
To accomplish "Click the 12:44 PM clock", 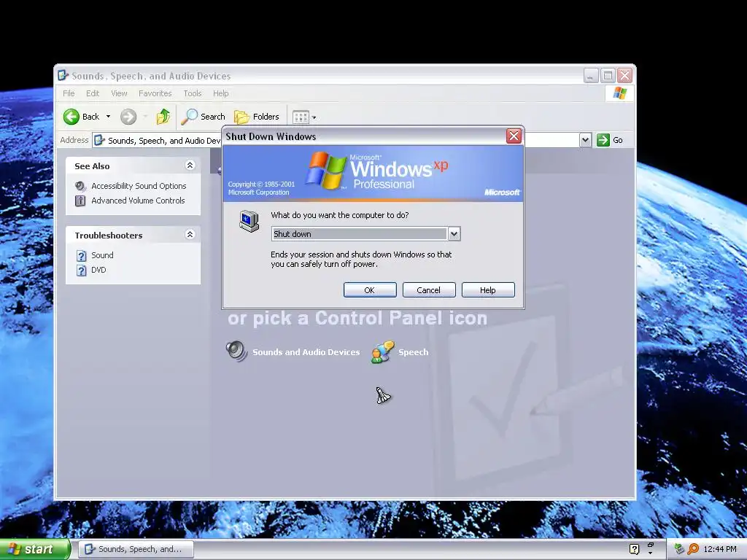I will pos(720,549).
